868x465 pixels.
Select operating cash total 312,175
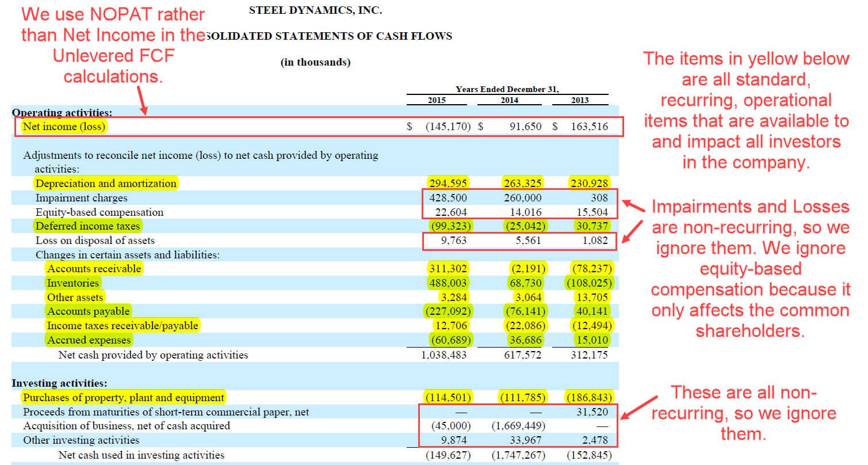590,355
